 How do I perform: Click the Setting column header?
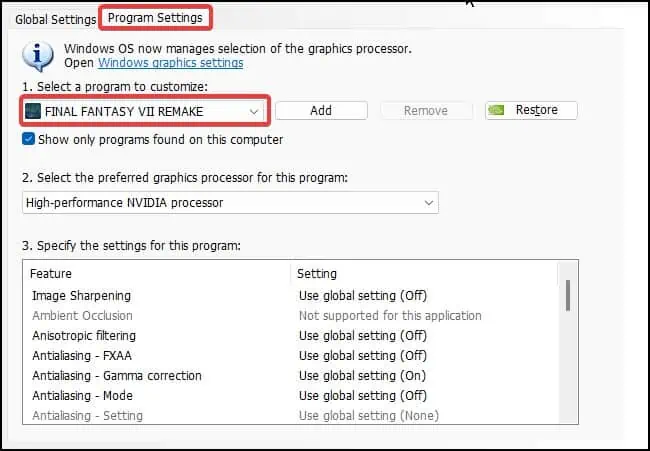pos(318,273)
